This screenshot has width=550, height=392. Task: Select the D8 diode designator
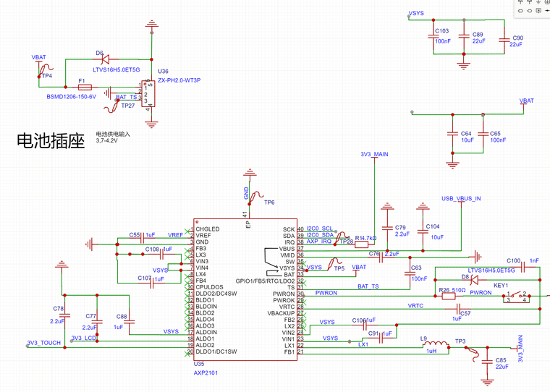pyautogui.click(x=465, y=277)
